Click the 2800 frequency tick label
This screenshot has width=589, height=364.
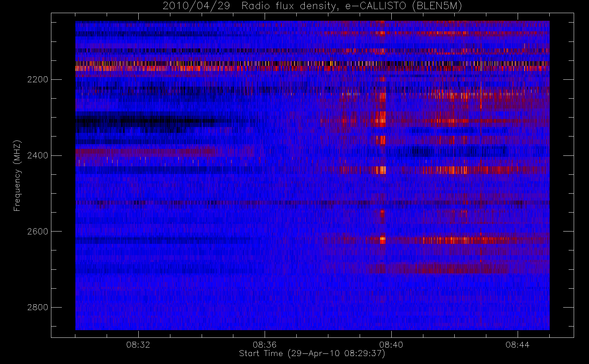37,307
